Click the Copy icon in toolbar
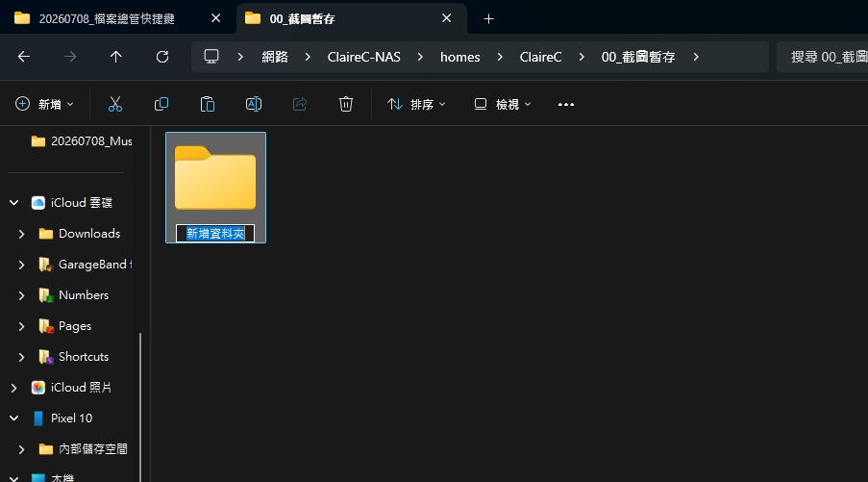The width and height of the screenshot is (868, 482). [161, 104]
